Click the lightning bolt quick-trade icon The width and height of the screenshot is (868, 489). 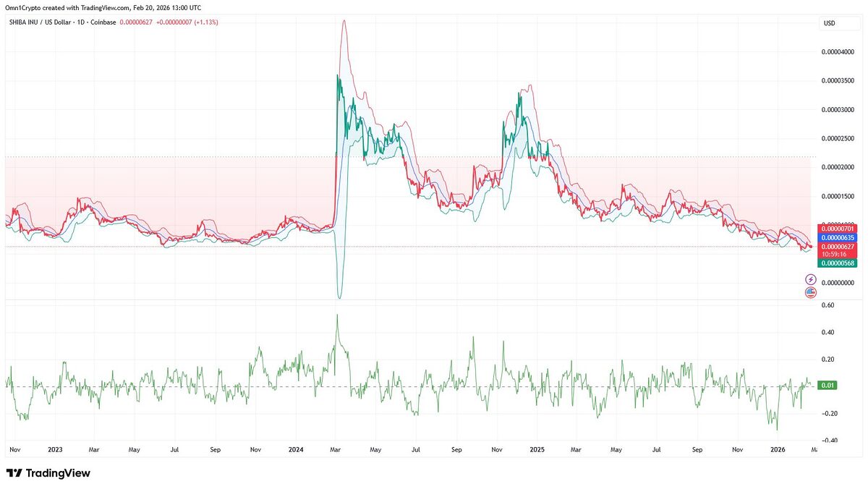(x=810, y=278)
